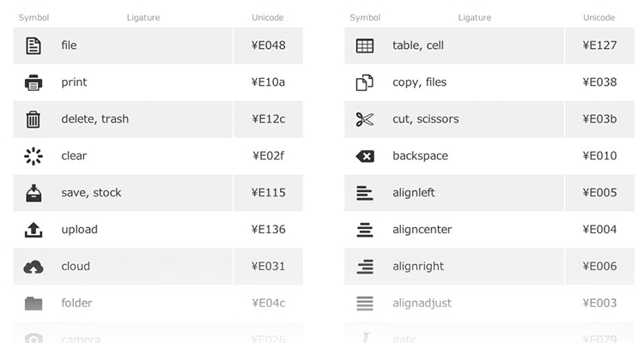
Task: Click the upload arrow icon
Action: (x=33, y=230)
